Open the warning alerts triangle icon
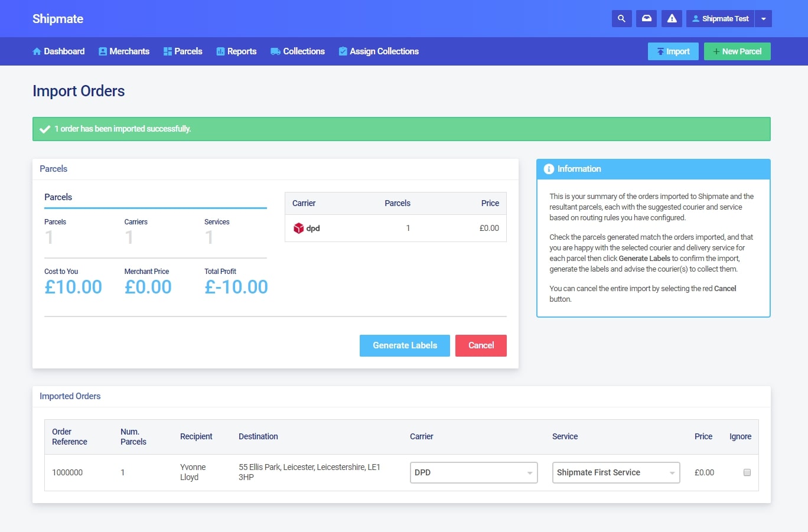The image size is (808, 532). click(672, 19)
